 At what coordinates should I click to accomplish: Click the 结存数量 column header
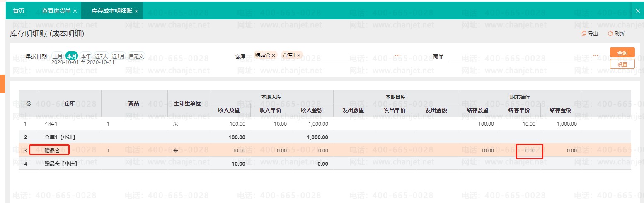tap(478, 110)
